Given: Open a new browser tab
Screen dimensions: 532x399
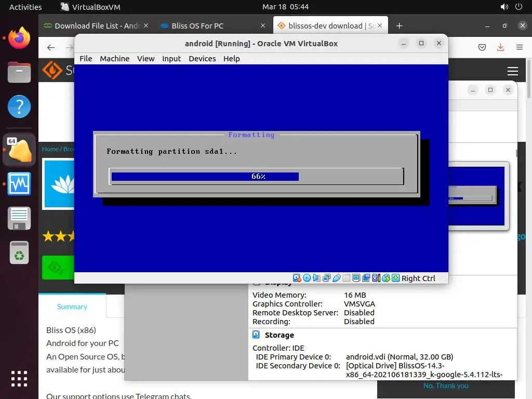Looking at the screenshot, I should coord(400,26).
